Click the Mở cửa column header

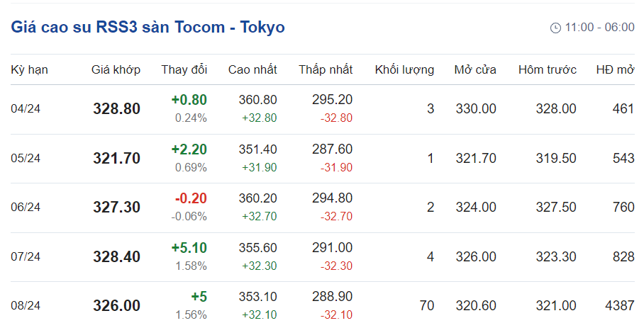coord(475,69)
